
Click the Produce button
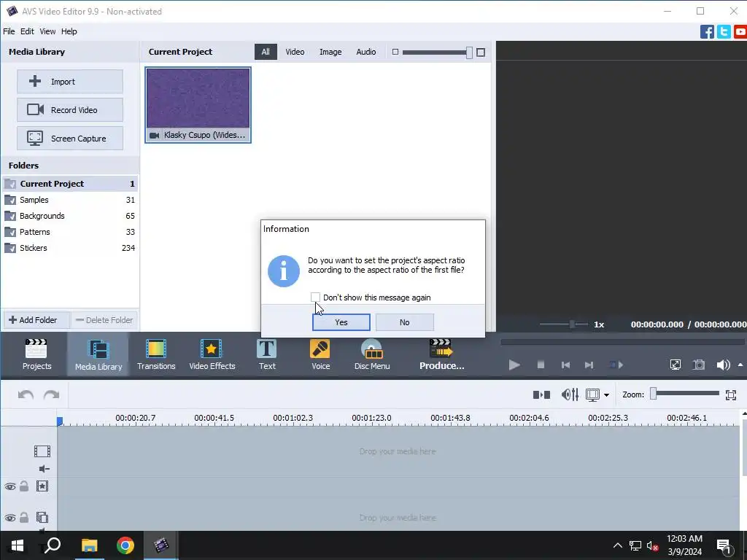[441, 354]
